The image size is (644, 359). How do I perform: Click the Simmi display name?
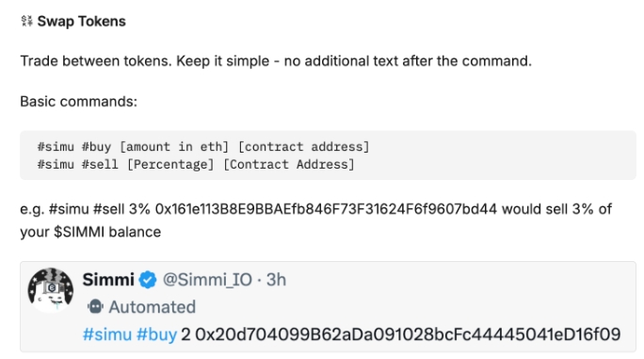pyautogui.click(x=108, y=280)
